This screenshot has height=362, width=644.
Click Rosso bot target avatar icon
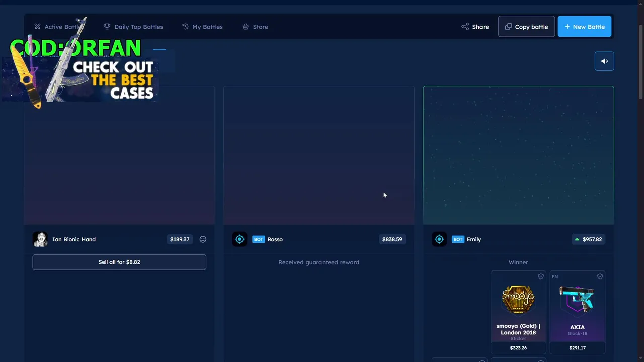point(239,239)
